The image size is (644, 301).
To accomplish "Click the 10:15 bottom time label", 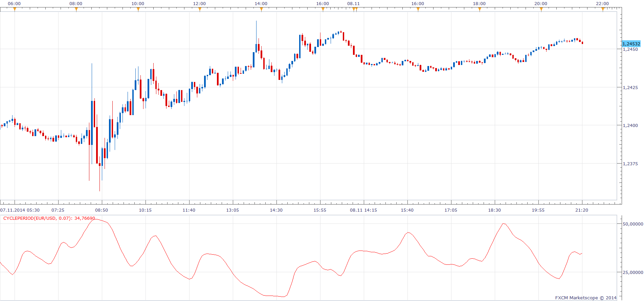I will click(145, 210).
